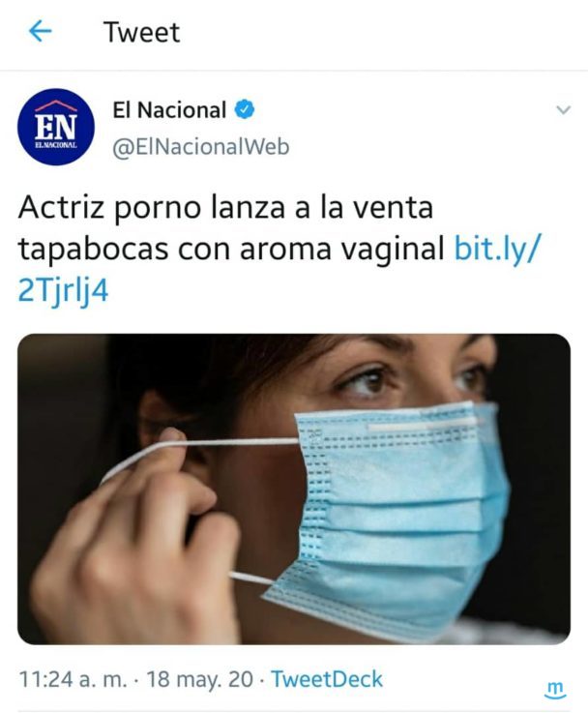588x713 pixels.
Task: Click the small smiling m logo
Action: pyautogui.click(x=555, y=690)
